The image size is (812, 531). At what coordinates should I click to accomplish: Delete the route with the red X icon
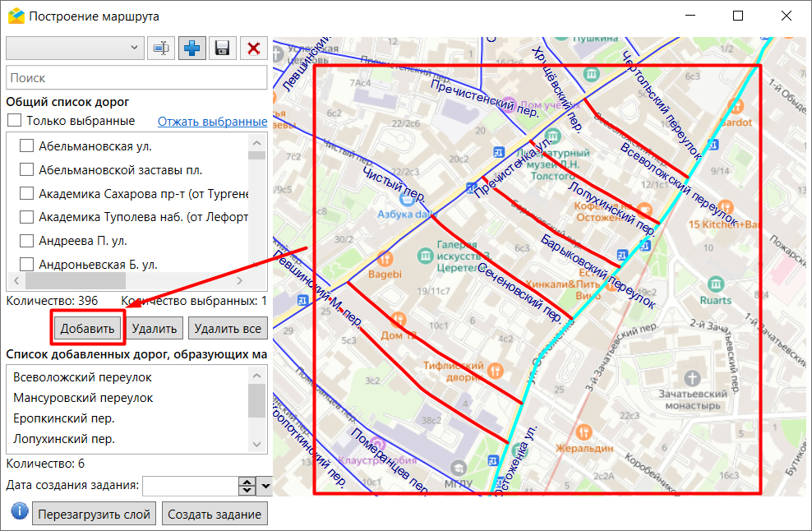pos(253,48)
